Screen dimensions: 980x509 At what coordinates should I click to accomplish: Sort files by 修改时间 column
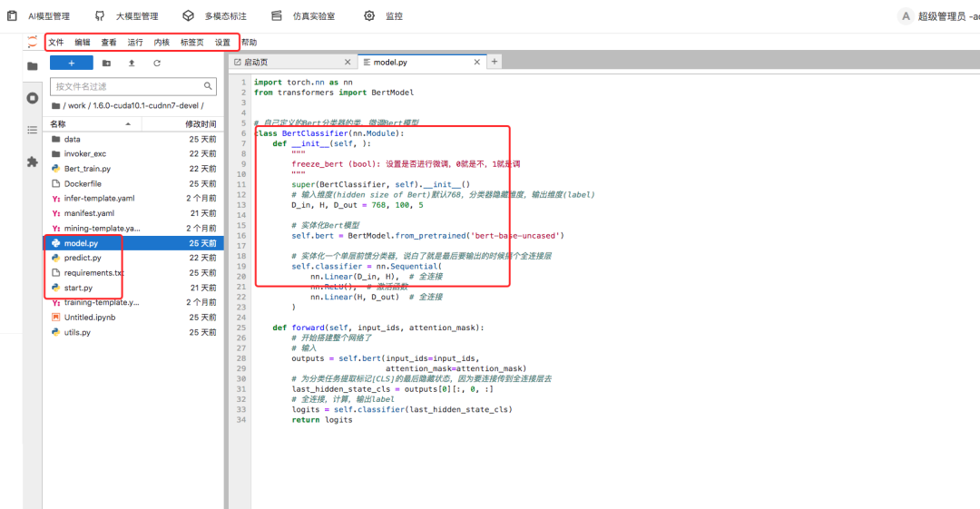click(201, 123)
